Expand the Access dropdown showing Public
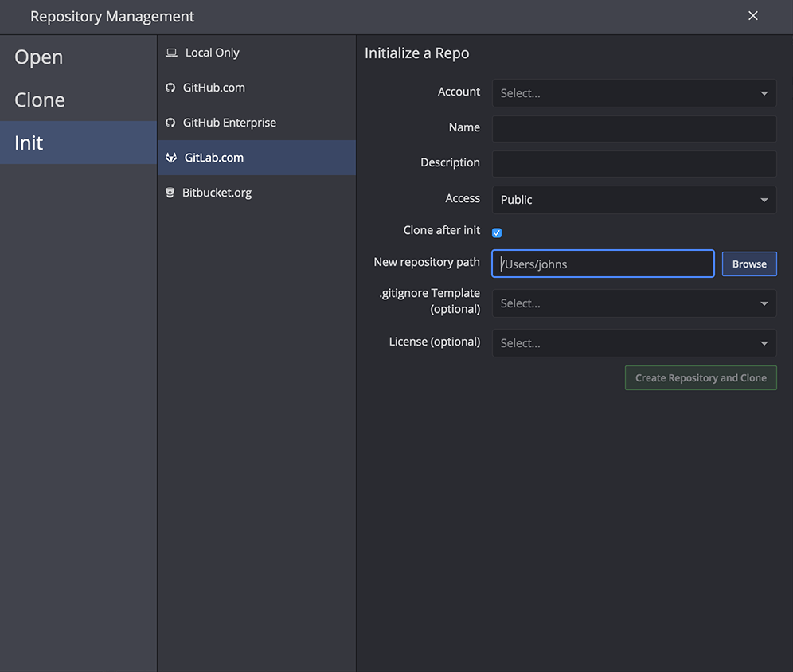Viewport: 793px width, 672px height. [634, 200]
